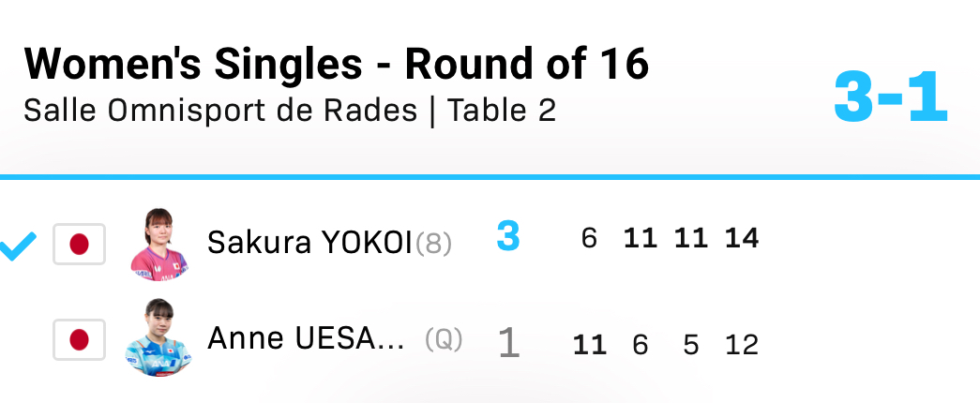Click the large 3-1 match score
Viewport: 980px width, 403px height.
point(890,98)
